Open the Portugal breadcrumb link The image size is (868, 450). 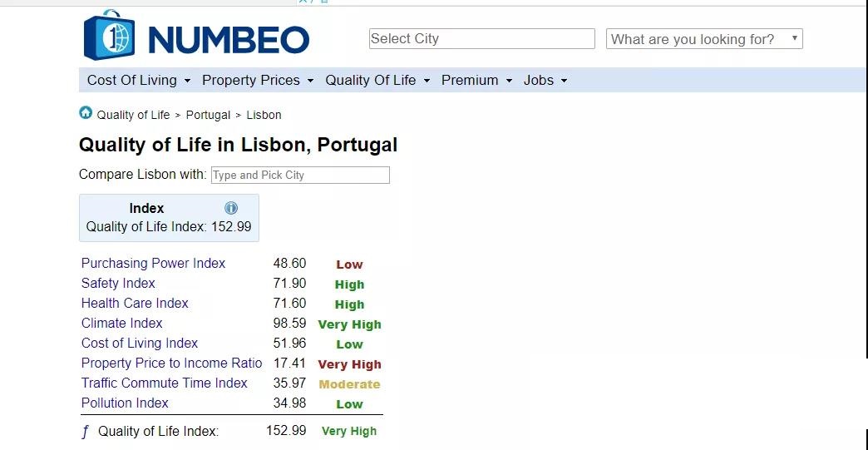click(x=208, y=115)
